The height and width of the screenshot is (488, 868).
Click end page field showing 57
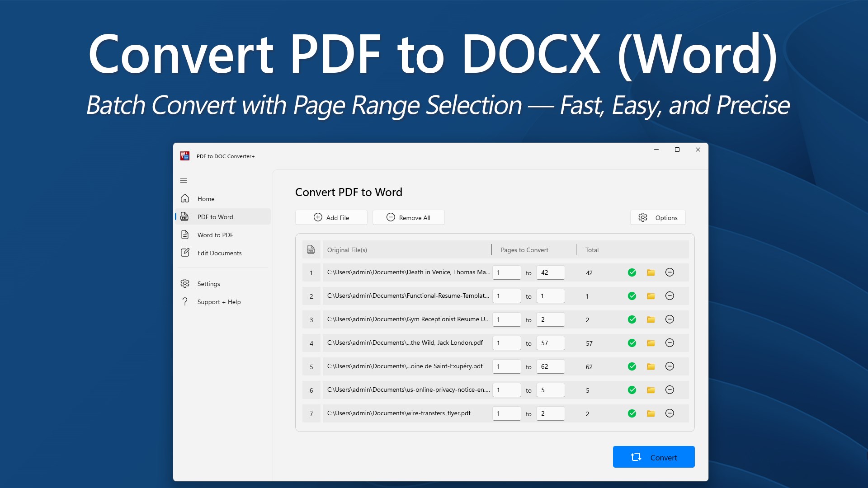[x=550, y=343]
